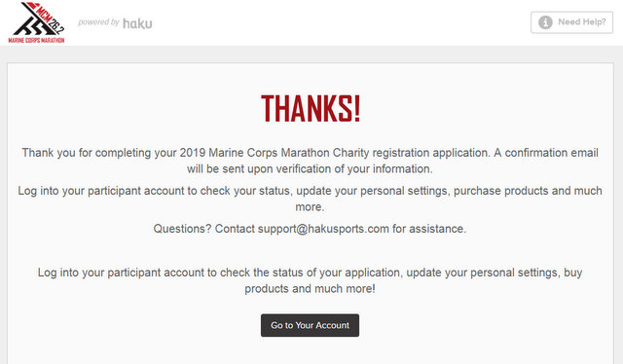This screenshot has height=364, width=623.
Task: Click the 'Questions? Contact' text
Action: pyautogui.click(x=203, y=229)
